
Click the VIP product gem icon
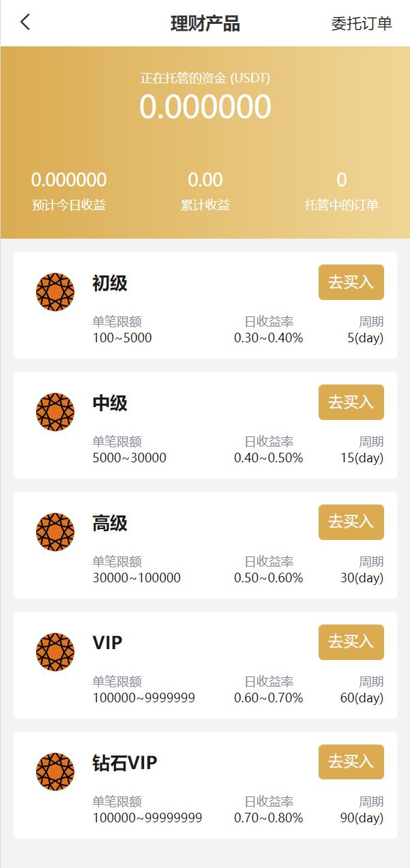click(55, 652)
